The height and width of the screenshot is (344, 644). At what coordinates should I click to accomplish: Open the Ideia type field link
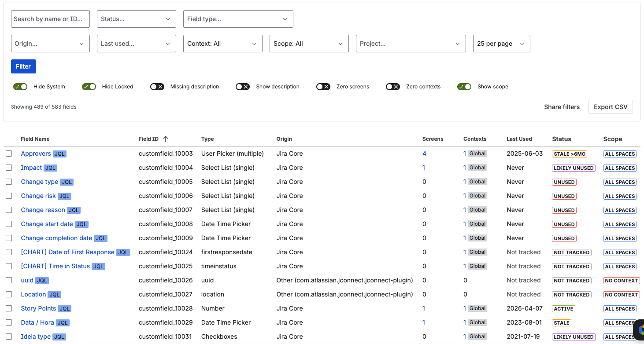[x=36, y=337]
